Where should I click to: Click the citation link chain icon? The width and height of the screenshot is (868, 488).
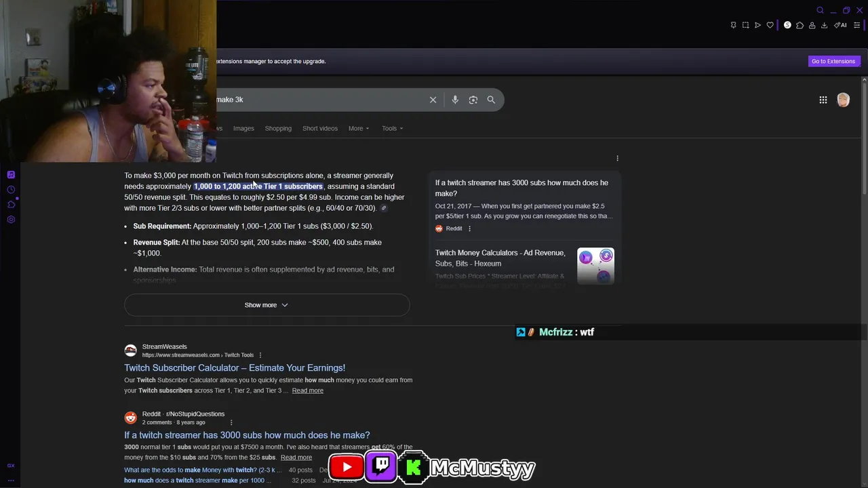click(383, 208)
